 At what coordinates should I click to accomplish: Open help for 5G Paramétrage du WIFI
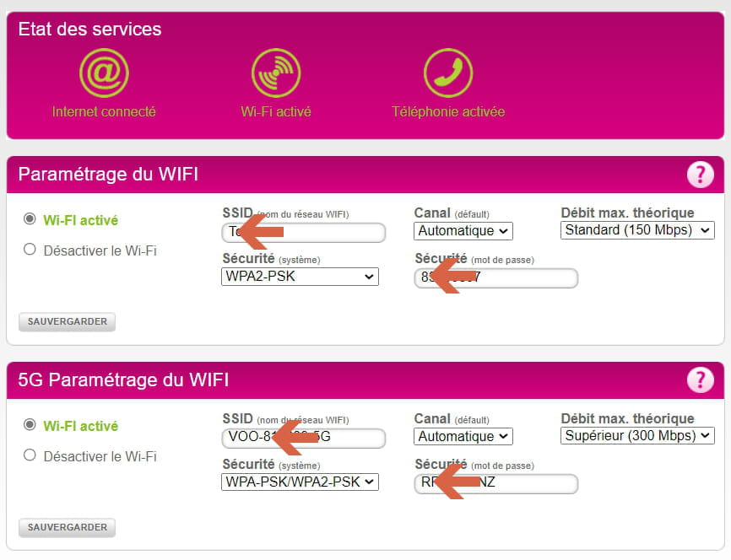point(701,380)
